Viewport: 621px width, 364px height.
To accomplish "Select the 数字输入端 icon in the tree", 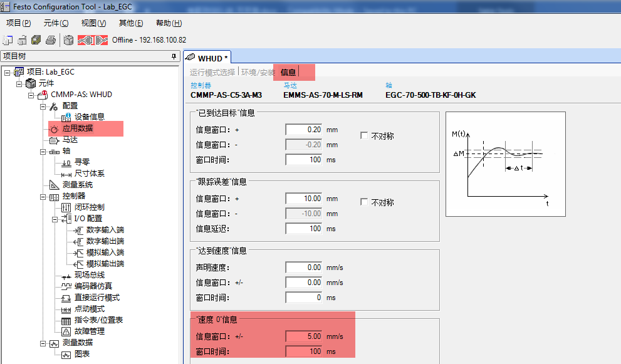I will pos(78,230).
